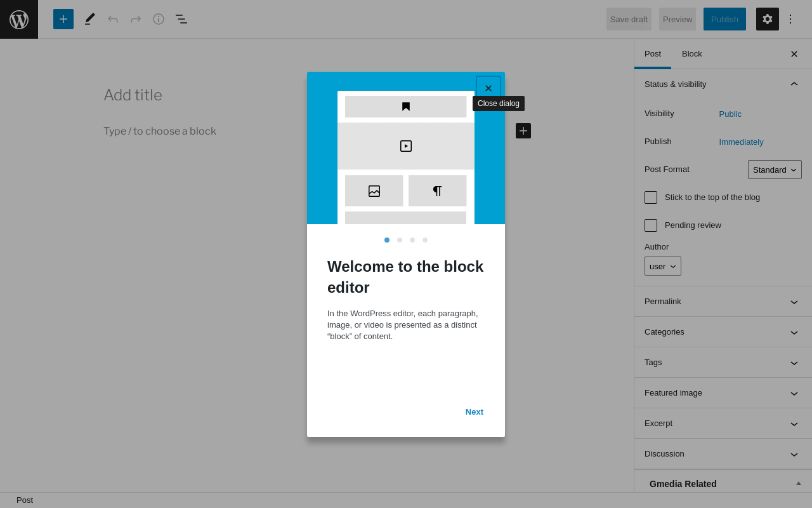Click the black add block plus icon

click(523, 131)
